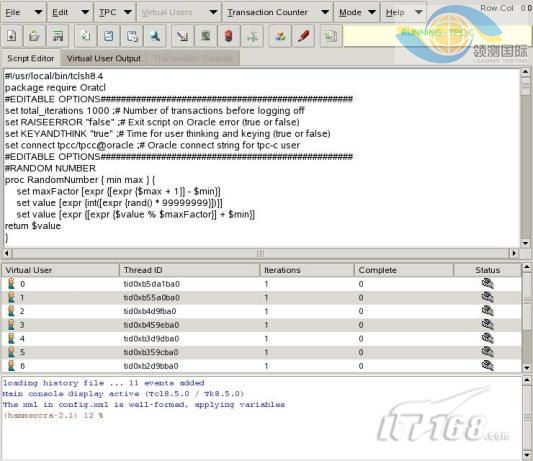Click the horizontal scrollbar under the script editor

260,253
